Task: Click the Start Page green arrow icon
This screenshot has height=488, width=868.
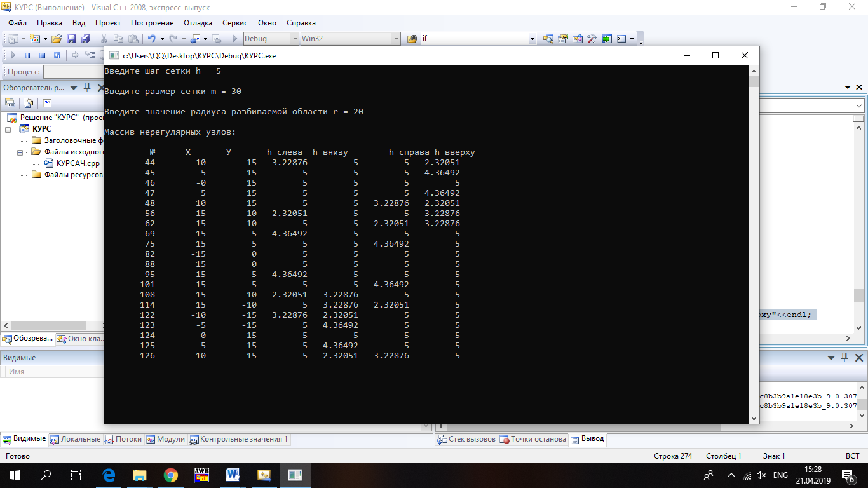Action: [x=607, y=39]
